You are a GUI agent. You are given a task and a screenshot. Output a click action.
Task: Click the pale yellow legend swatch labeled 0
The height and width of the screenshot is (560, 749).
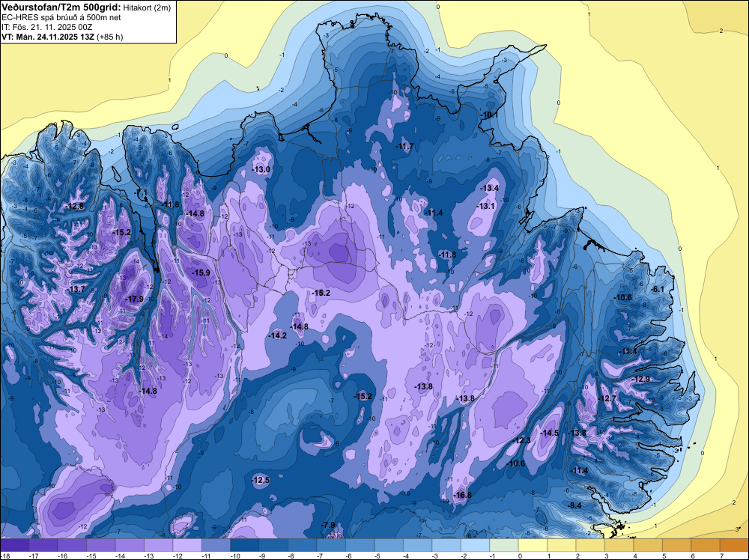click(533, 545)
